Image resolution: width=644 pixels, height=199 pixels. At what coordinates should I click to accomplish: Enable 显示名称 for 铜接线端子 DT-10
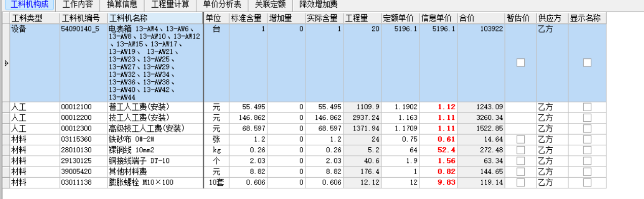[x=587, y=161]
